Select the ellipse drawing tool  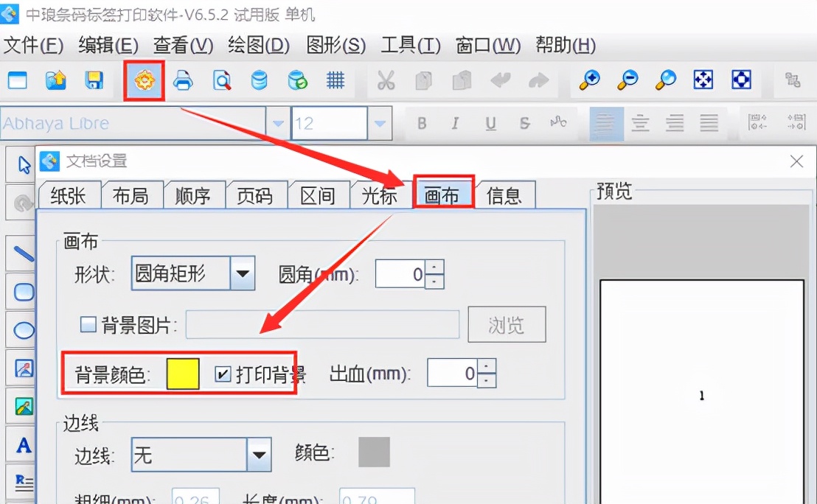pyautogui.click(x=24, y=330)
